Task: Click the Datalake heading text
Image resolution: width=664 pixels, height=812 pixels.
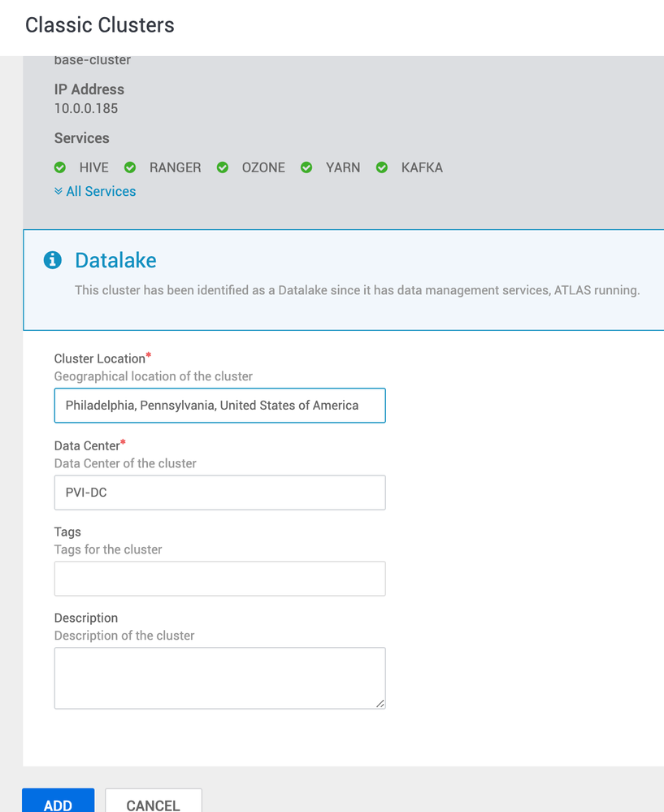Action: click(x=115, y=260)
